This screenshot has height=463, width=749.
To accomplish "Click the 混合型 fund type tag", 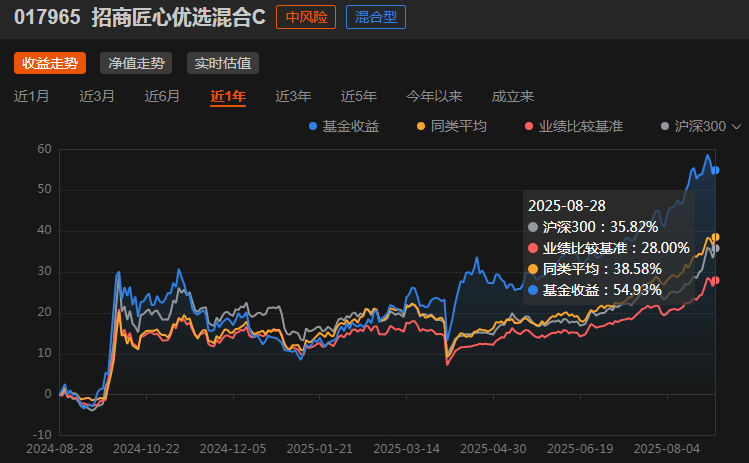I will [x=376, y=17].
